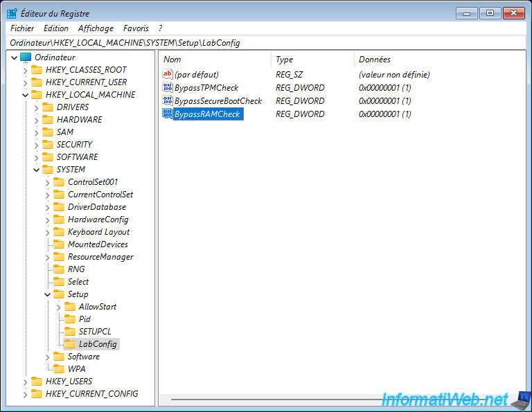
Task: Open the Fichier menu
Action: pyautogui.click(x=22, y=28)
